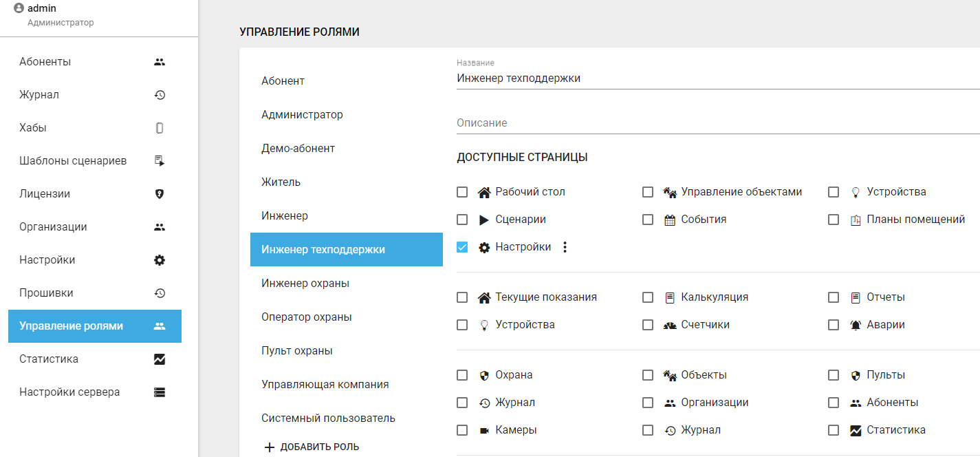The image size is (980, 457).
Task: Open the Абоненты section in sidebar
Action: [x=45, y=62]
